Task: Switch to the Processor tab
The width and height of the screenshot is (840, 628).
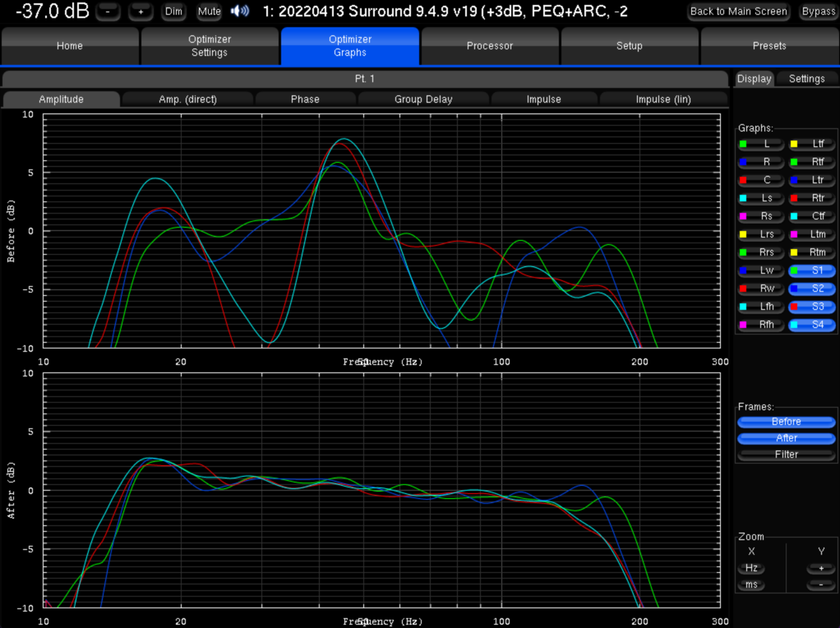Action: tap(489, 46)
